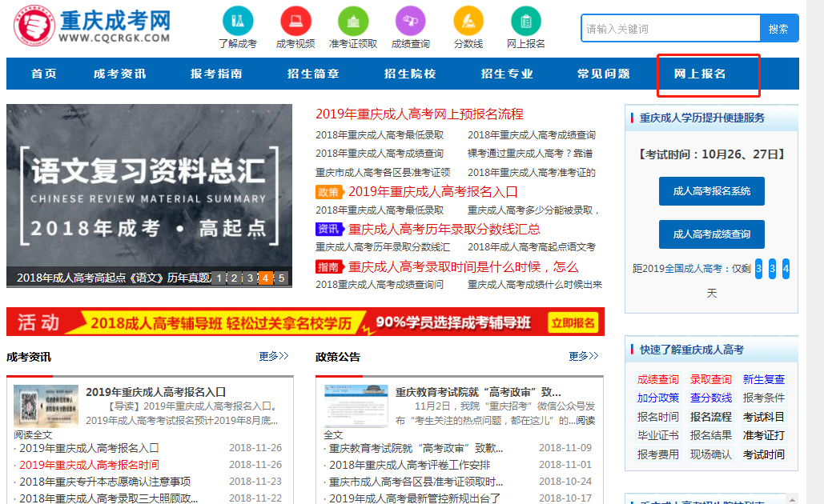This screenshot has width=824, height=504.
Task: Click 考试科目 quick link
Action: point(764,417)
